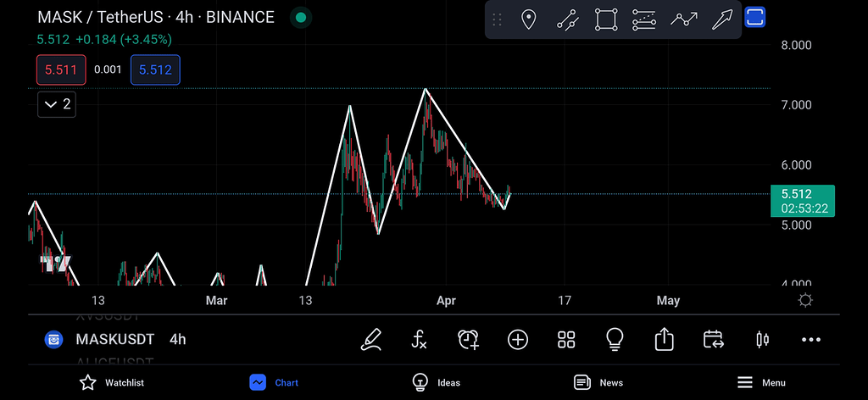Viewport: 868px width, 400px height.
Task: Open the drawing pencil tools
Action: click(x=370, y=340)
